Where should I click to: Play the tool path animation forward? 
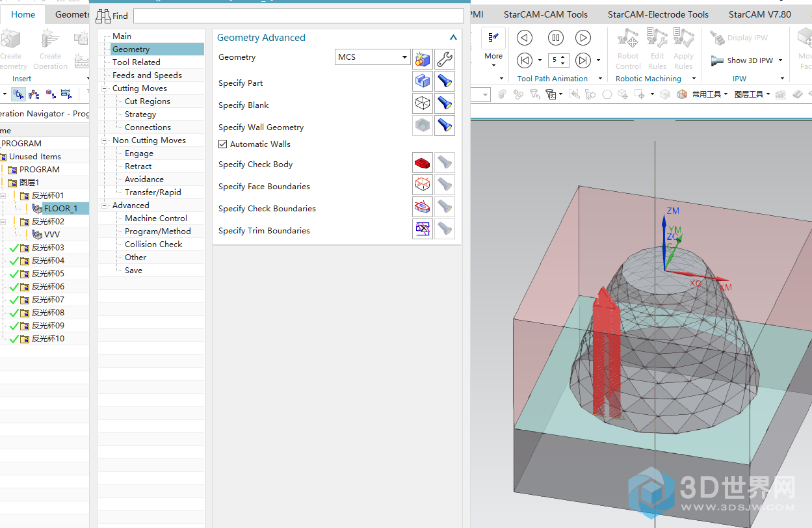click(583, 38)
